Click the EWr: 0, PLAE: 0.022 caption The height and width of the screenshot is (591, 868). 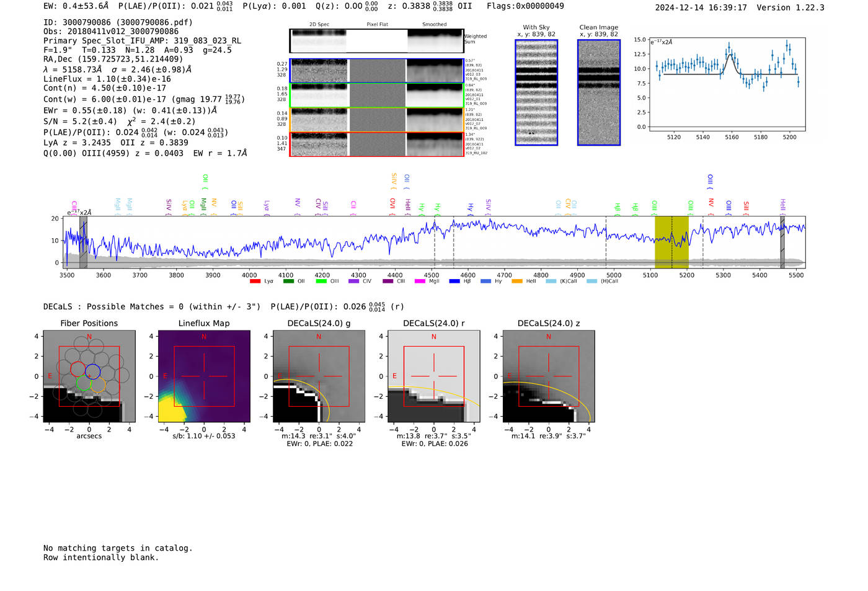319,443
